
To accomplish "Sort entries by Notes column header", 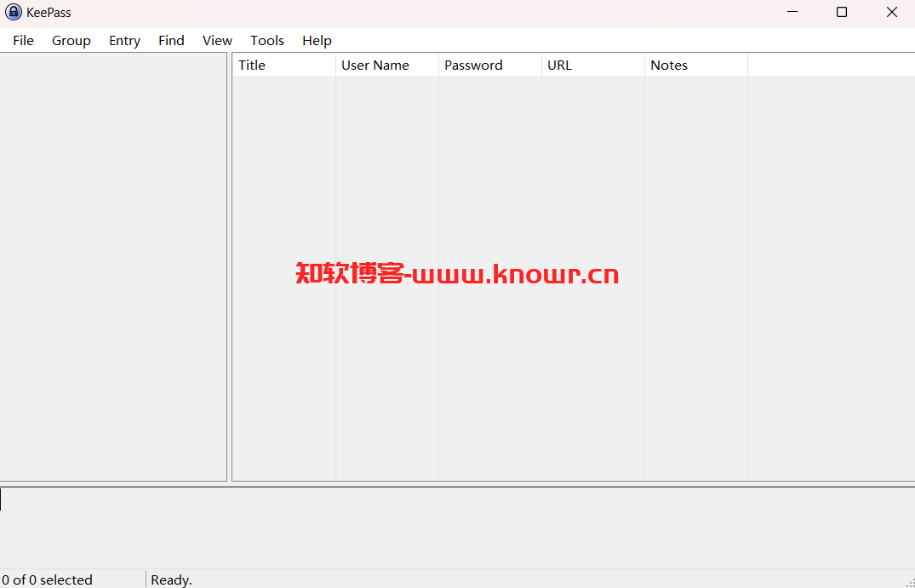I will point(696,65).
